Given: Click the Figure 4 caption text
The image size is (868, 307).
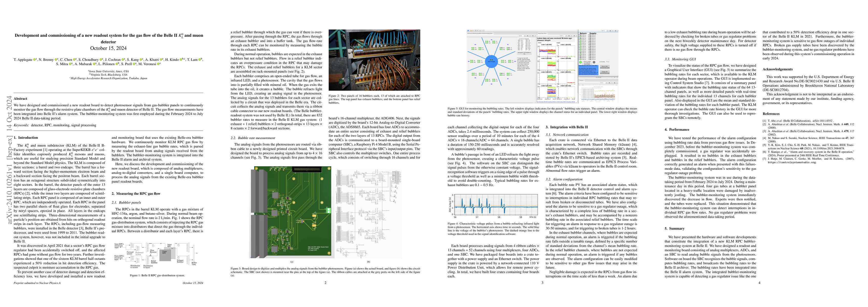Looking at the screenshot, I should pyautogui.click(x=493, y=229).
